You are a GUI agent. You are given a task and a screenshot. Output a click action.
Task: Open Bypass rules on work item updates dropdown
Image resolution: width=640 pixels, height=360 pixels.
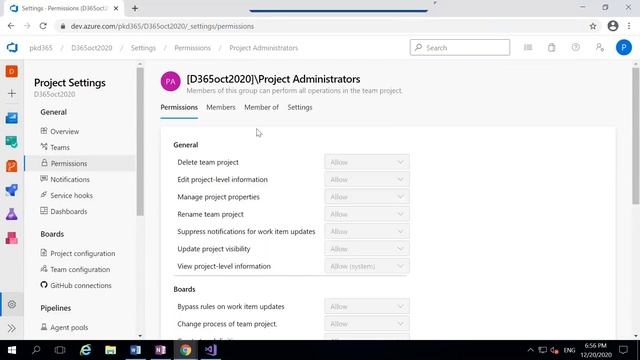367,307
